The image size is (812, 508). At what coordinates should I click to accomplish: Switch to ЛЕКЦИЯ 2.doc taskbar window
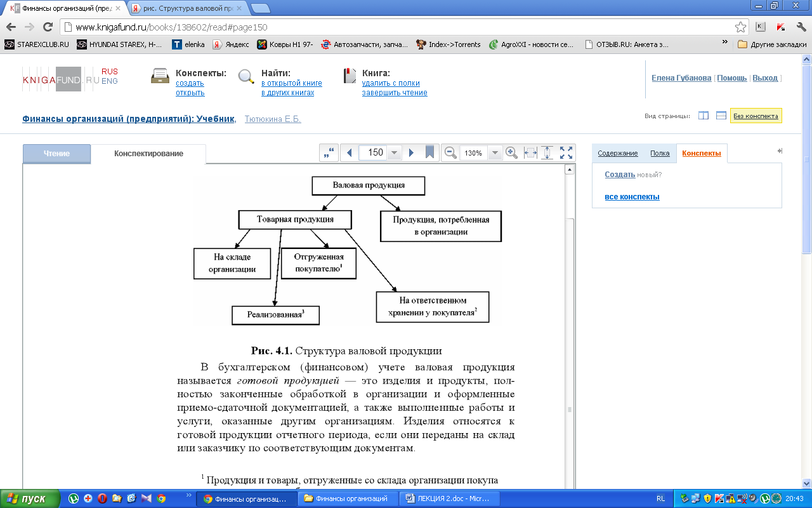450,498
